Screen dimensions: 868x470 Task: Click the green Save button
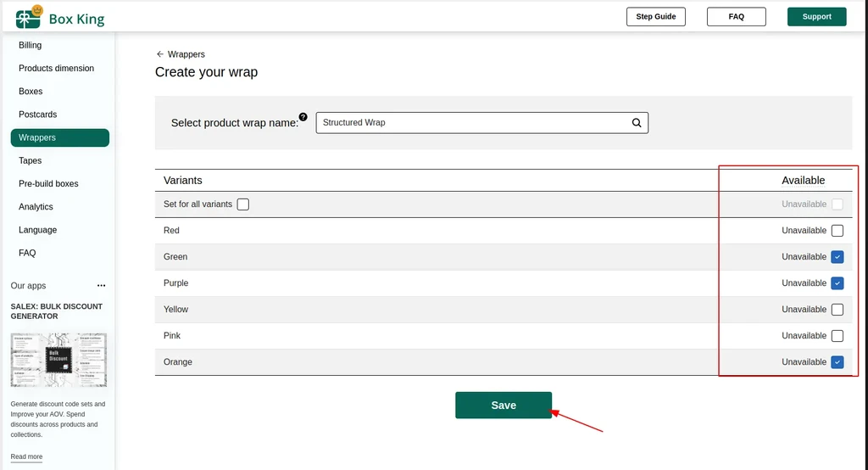(504, 406)
